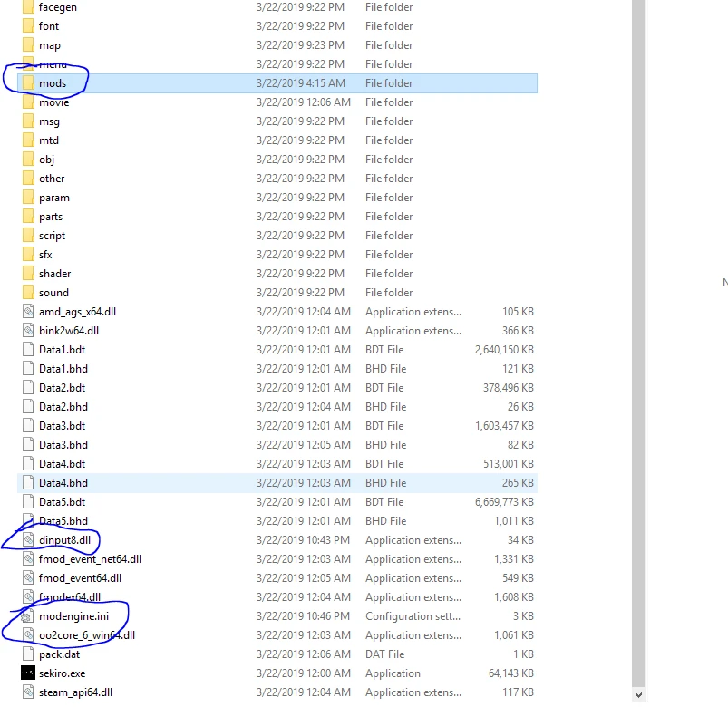The width and height of the screenshot is (728, 707).
Task: Select the mods folder icon
Action: (27, 83)
